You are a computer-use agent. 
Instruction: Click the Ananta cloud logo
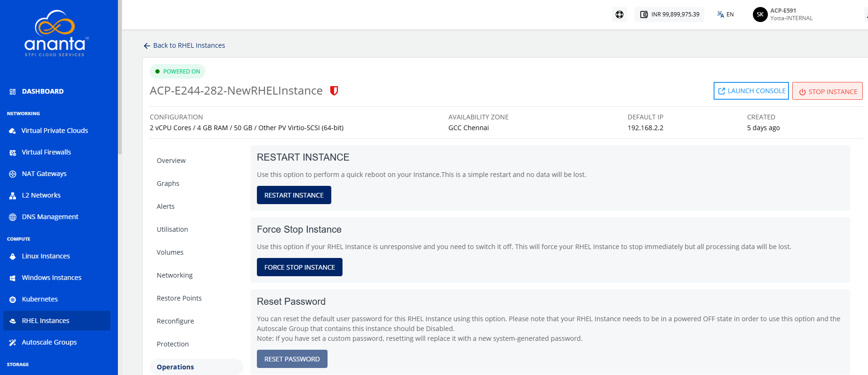coord(56,33)
